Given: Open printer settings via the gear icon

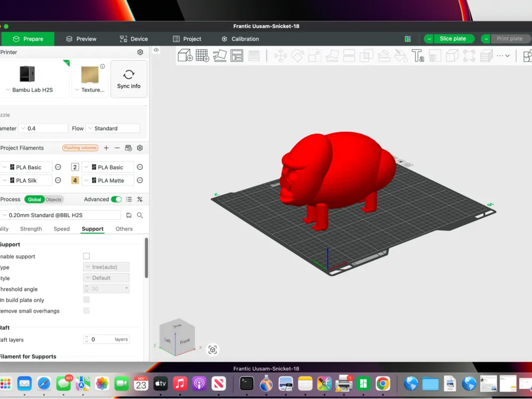Looking at the screenshot, I should click(140, 52).
